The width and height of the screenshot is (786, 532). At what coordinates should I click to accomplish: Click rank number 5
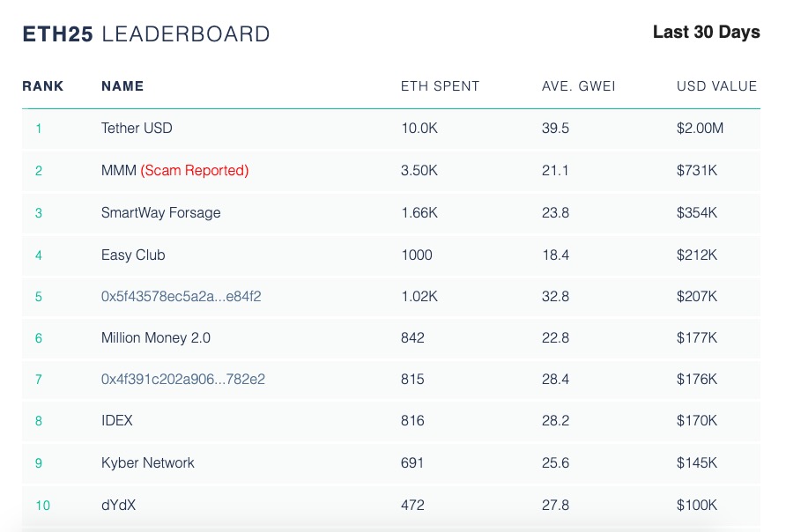[x=39, y=297]
